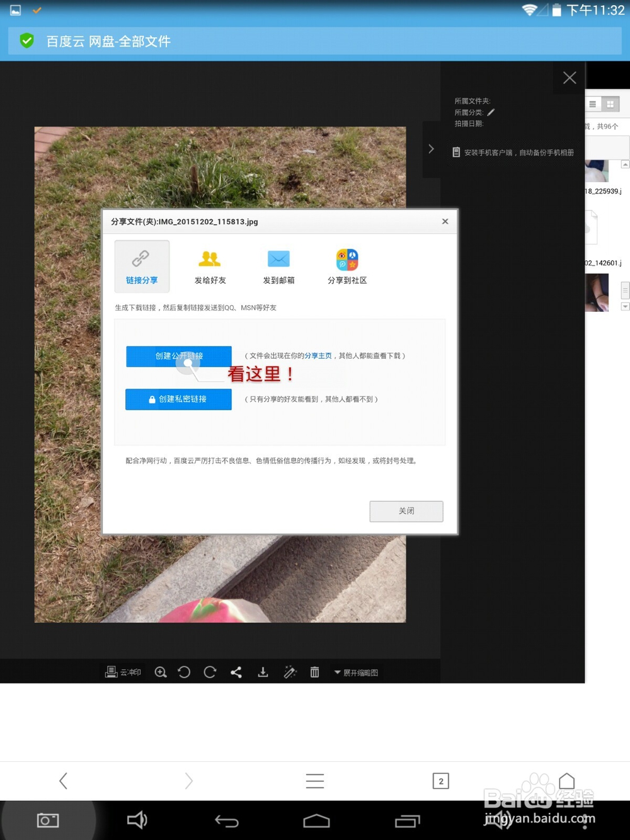630x840 pixels.
Task: Click scrollbar down arrow in file list
Action: pyautogui.click(x=625, y=307)
